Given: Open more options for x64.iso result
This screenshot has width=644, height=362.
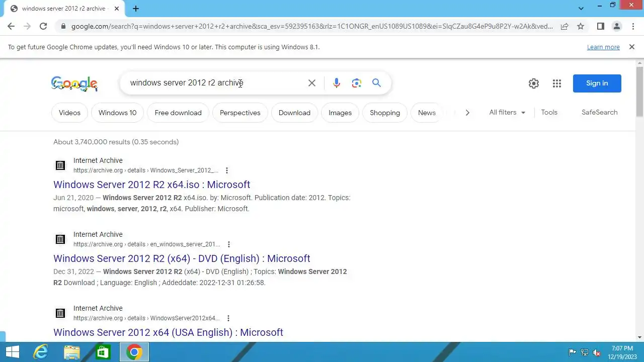Looking at the screenshot, I should 227,170.
